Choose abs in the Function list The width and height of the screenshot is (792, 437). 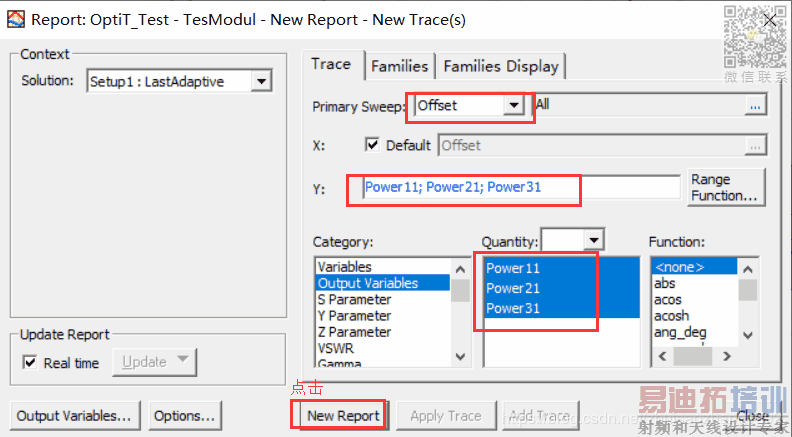coord(664,283)
